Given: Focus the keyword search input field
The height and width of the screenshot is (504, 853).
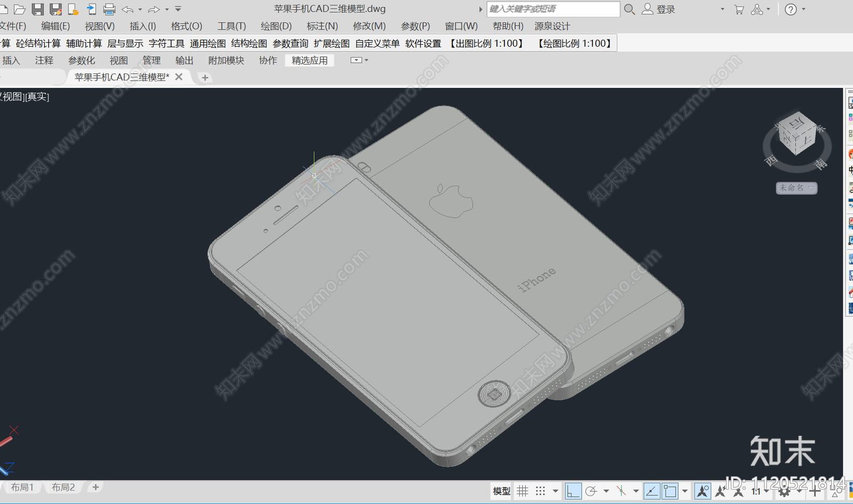Looking at the screenshot, I should pyautogui.click(x=553, y=9).
